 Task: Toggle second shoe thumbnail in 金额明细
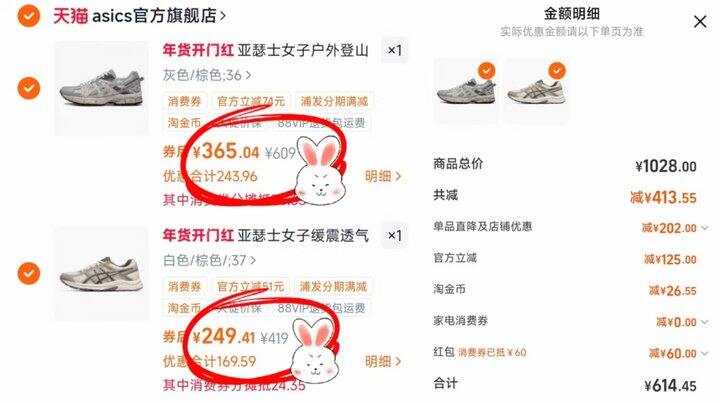click(536, 90)
